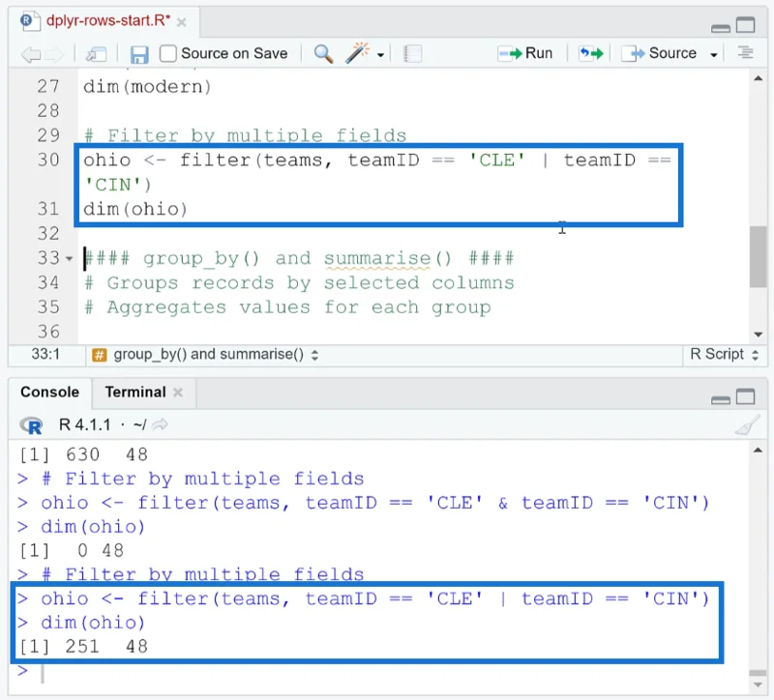Show script in new window icon
This screenshot has width=774, height=700.
coord(96,54)
